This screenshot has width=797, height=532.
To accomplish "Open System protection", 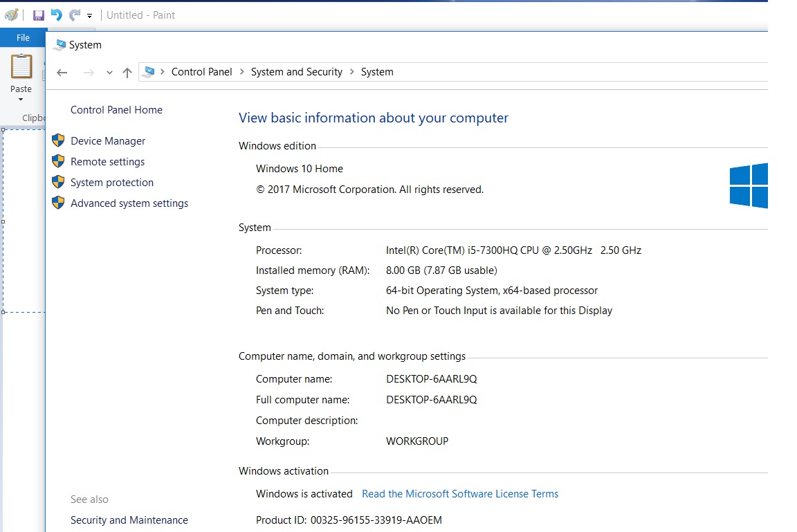I will tap(112, 183).
